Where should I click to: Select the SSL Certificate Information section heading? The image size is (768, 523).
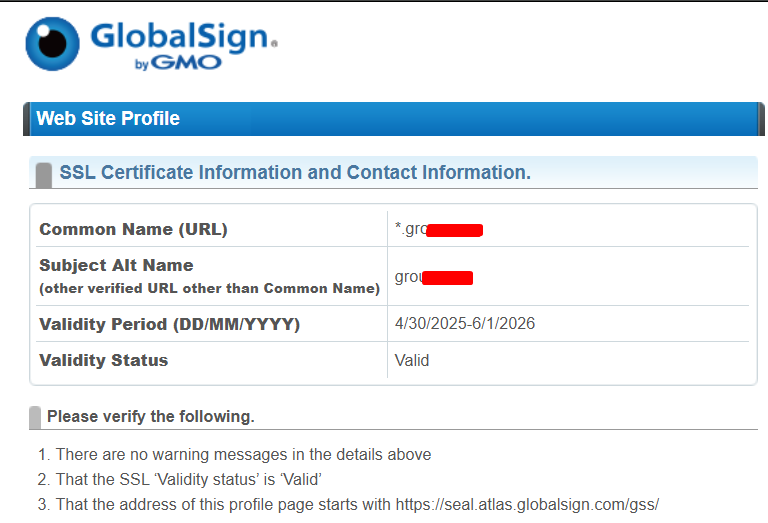(x=295, y=172)
